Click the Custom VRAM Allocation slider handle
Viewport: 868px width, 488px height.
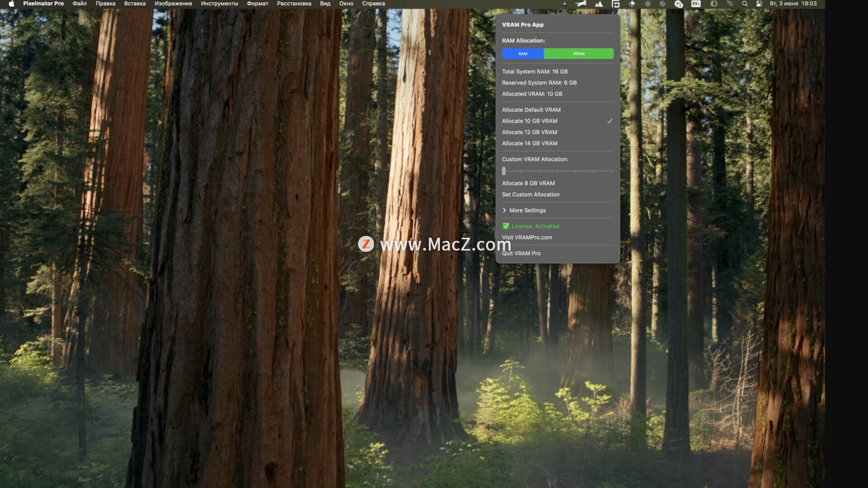(504, 171)
